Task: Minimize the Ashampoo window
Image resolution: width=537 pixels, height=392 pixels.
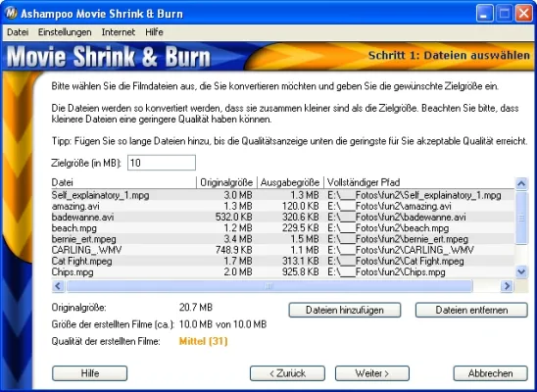Action: coord(484,14)
